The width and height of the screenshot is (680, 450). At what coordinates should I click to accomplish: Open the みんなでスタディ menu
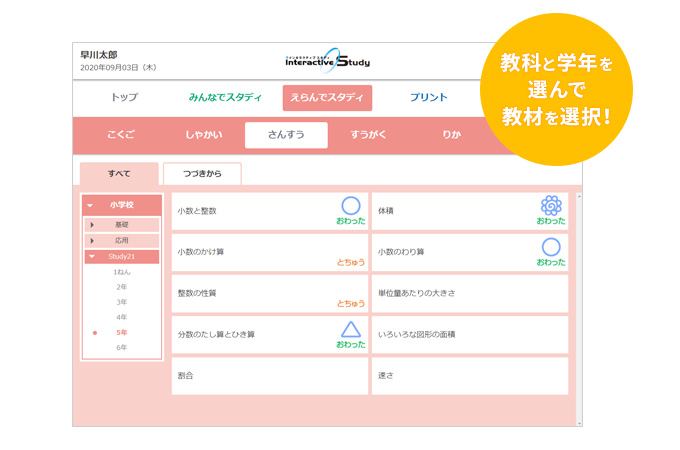point(225,98)
